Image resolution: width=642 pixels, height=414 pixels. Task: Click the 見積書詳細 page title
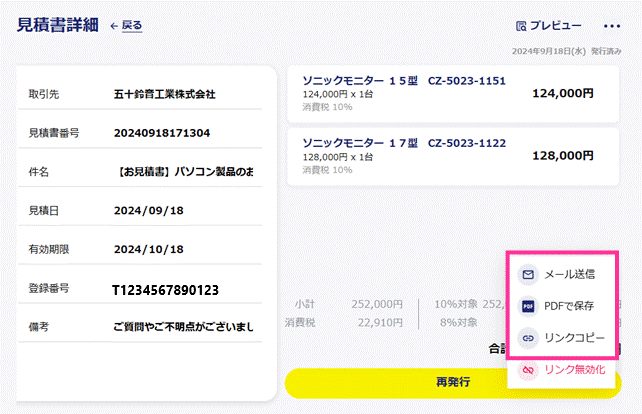57,25
